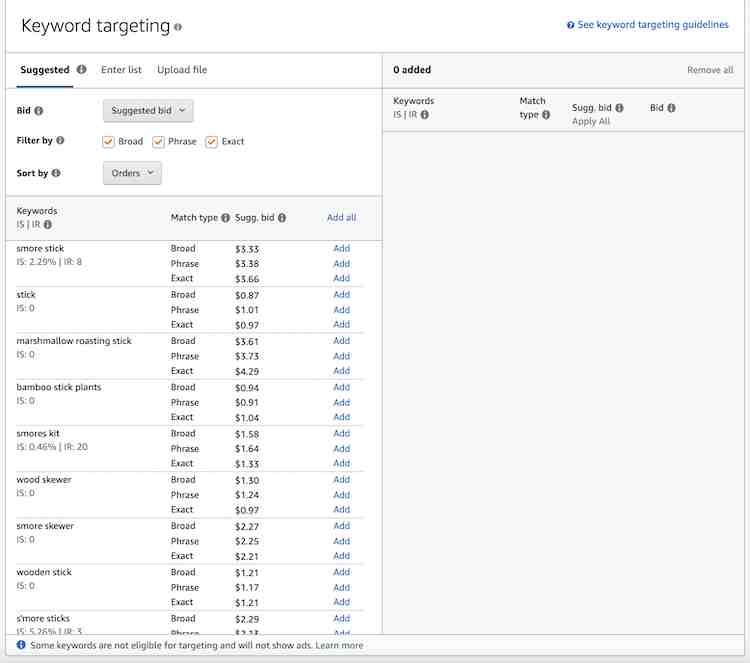750x663 pixels.
Task: Select the bamboo stick plants keyword text
Action: tap(59, 387)
